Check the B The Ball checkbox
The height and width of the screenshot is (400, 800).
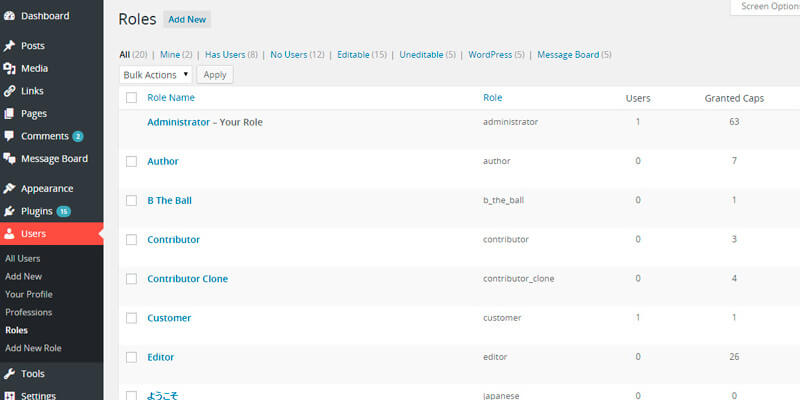pos(132,201)
